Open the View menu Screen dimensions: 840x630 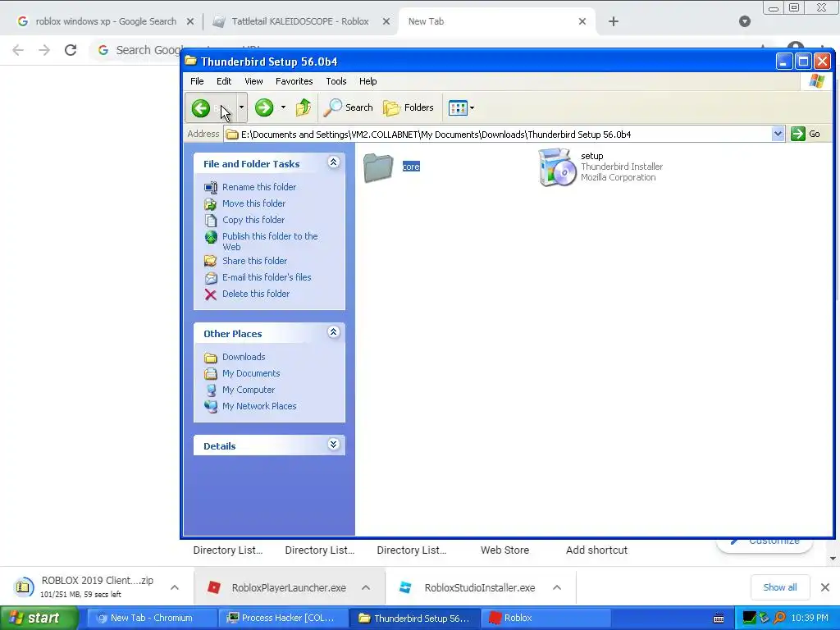(253, 81)
